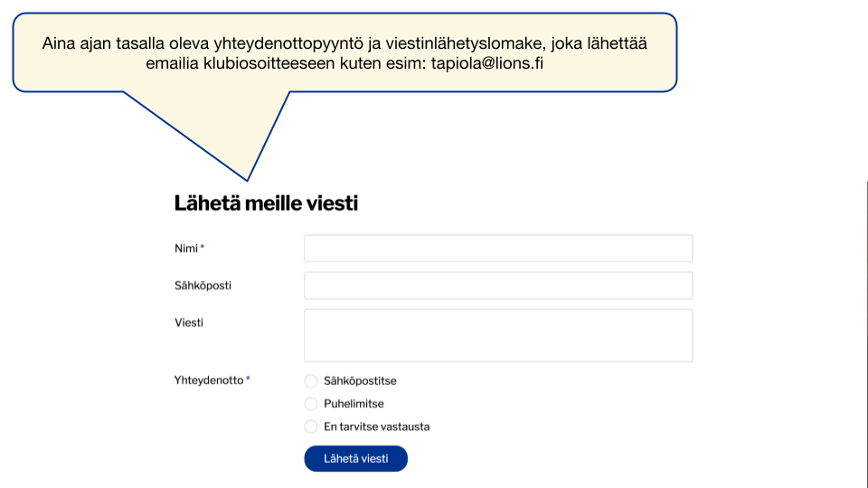Screen dimensions: 868x488
Task: Click the Viesti field label
Action: pyautogui.click(x=189, y=322)
